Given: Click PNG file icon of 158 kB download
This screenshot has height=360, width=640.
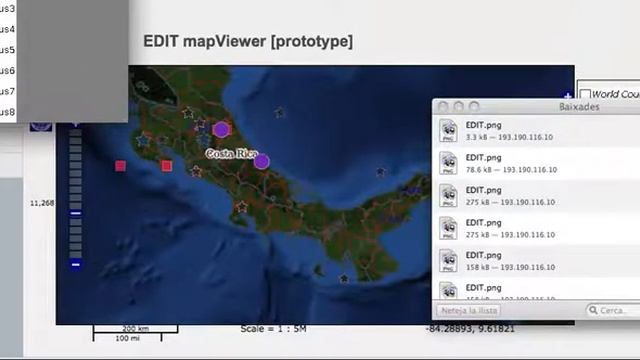Looking at the screenshot, I should click(448, 261).
